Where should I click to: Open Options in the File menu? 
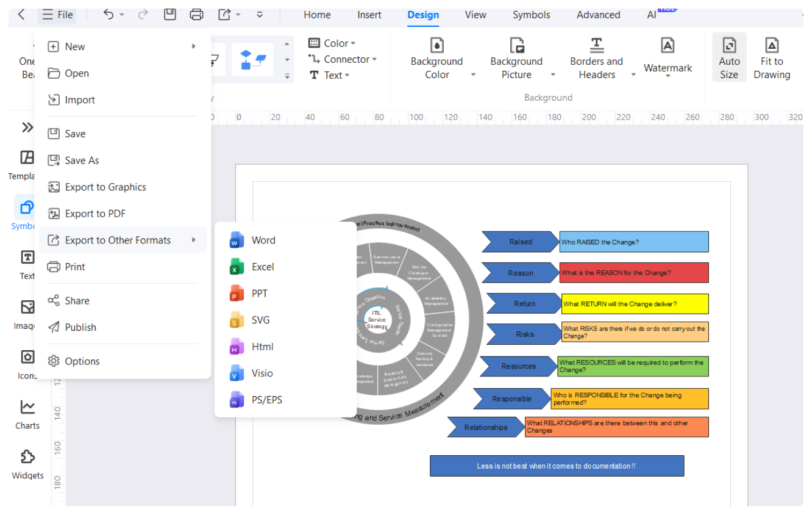(123, 361)
